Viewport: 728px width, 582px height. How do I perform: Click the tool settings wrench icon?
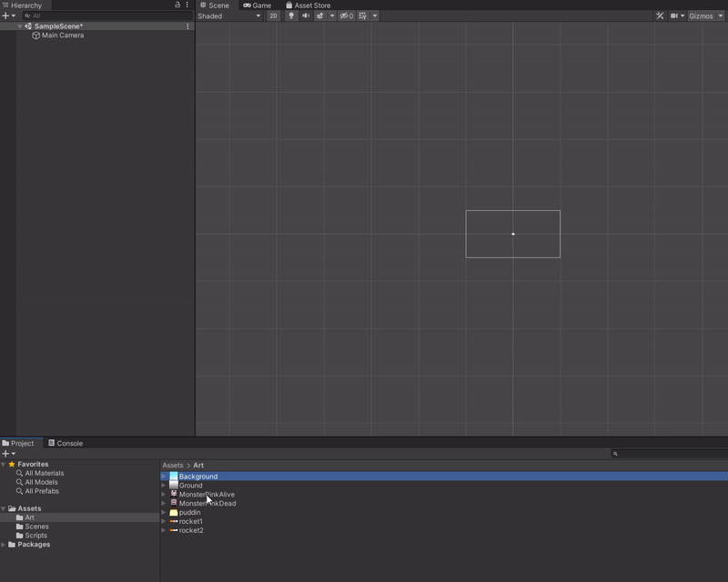660,15
